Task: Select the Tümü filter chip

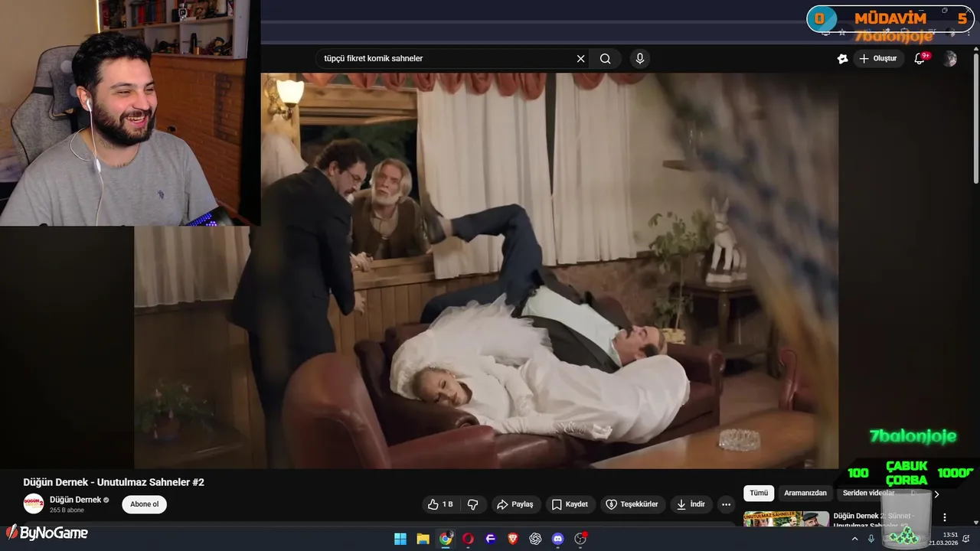Action: [x=759, y=493]
